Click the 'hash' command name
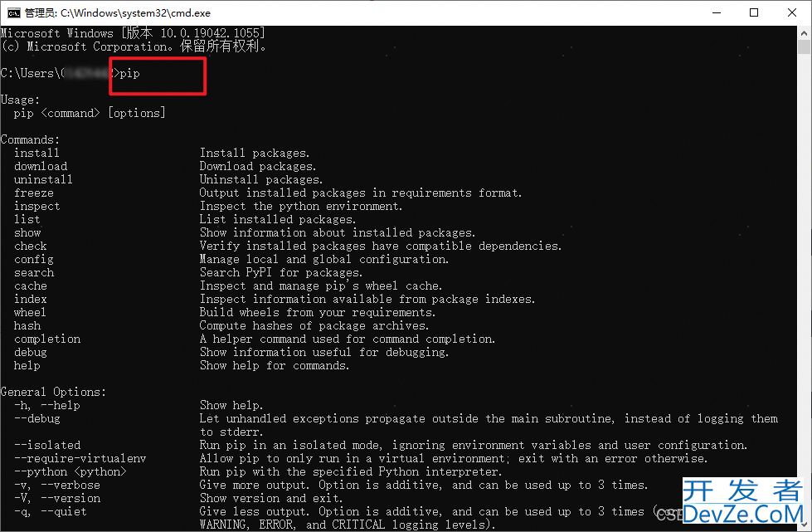Screen dimensions: 812x532 tap(27, 326)
